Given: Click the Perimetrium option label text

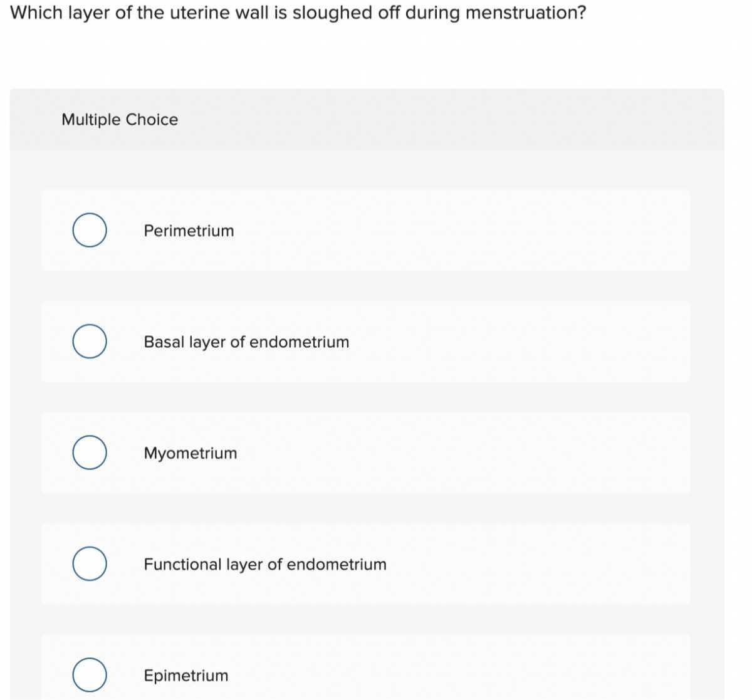Looking at the screenshot, I should coord(189,230).
